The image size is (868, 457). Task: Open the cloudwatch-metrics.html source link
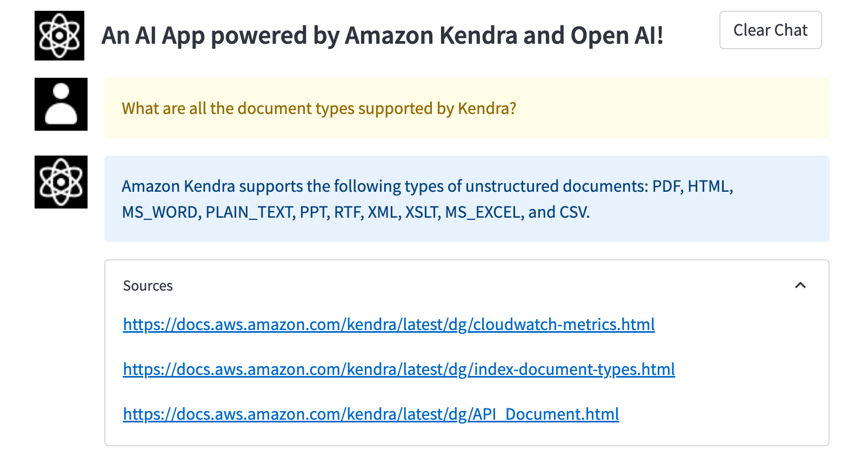pyautogui.click(x=388, y=325)
